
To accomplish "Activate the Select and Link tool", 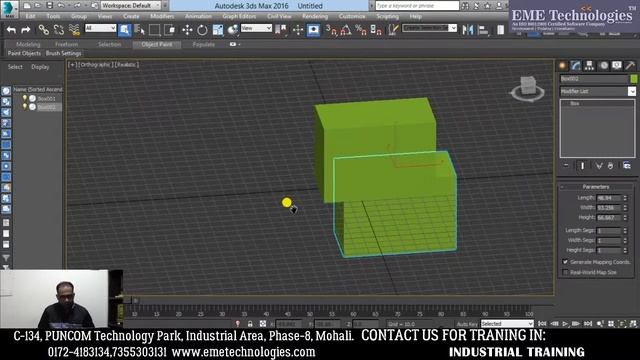I will 43,30.
